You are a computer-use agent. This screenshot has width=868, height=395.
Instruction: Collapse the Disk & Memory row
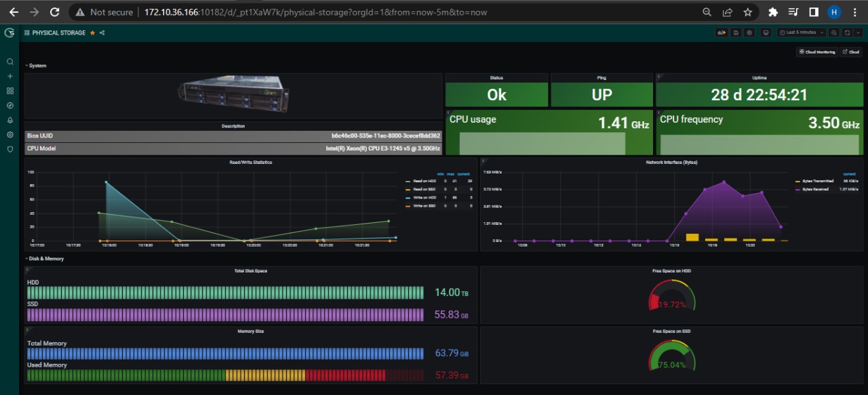(46, 259)
